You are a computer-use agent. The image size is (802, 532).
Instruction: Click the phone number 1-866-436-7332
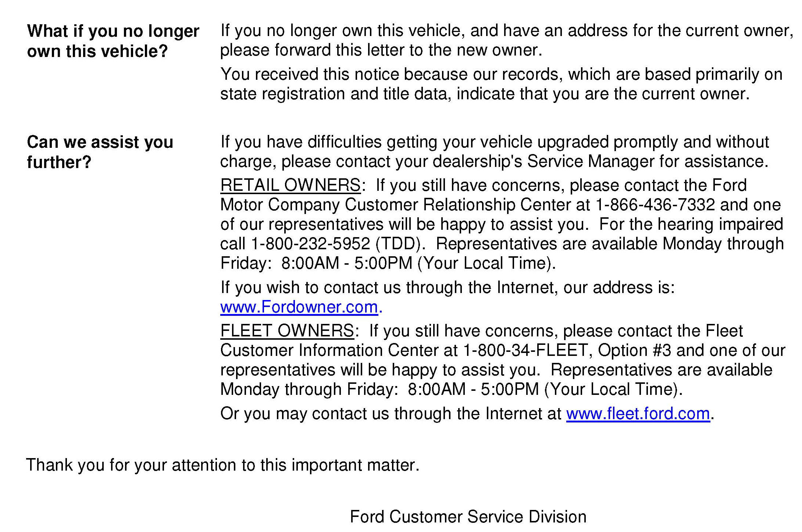click(x=655, y=205)
